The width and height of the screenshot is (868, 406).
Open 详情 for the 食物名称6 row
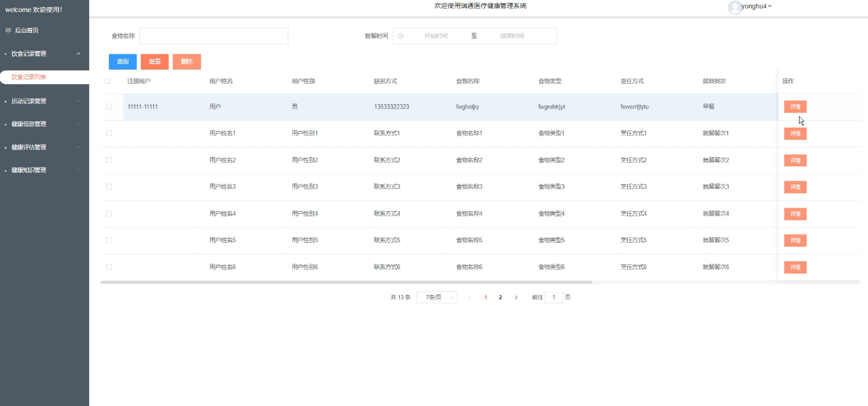[x=795, y=267]
